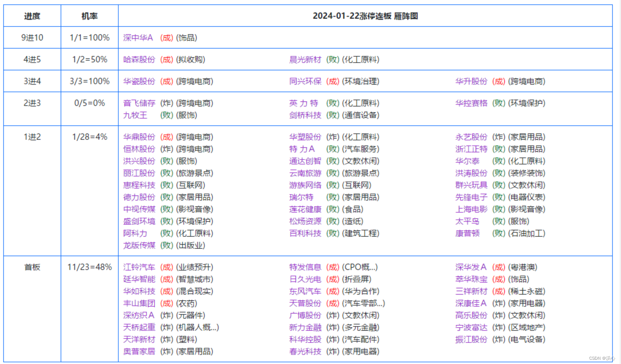Open the 江铃汽车 stock link
This screenshot has width=621, height=364.
coord(139,267)
